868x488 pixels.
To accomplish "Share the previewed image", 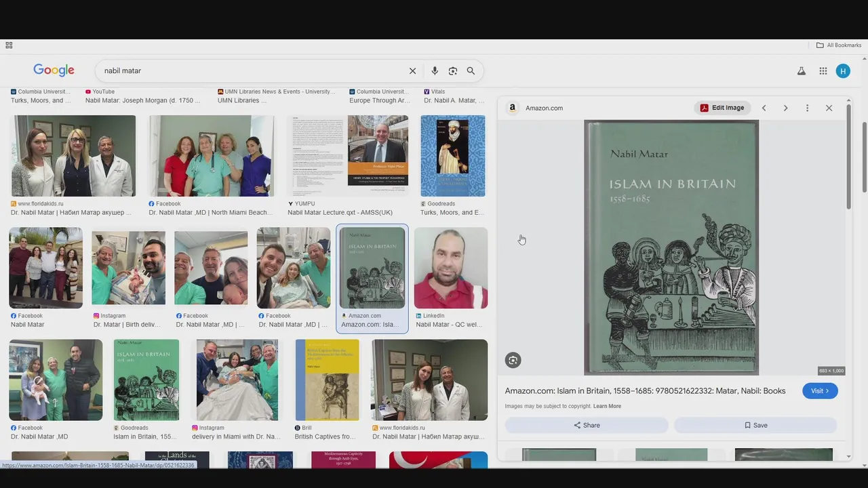I will pyautogui.click(x=587, y=425).
